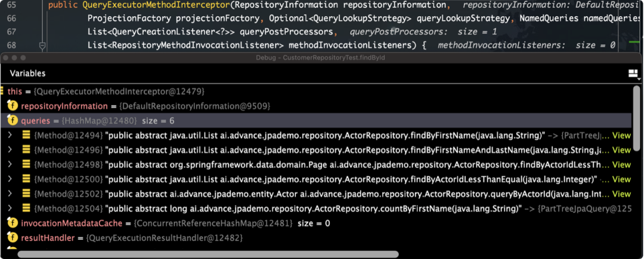Click line number 67 in the editor gutter
Image resolution: width=644 pixels, height=259 pixels.
[x=11, y=32]
